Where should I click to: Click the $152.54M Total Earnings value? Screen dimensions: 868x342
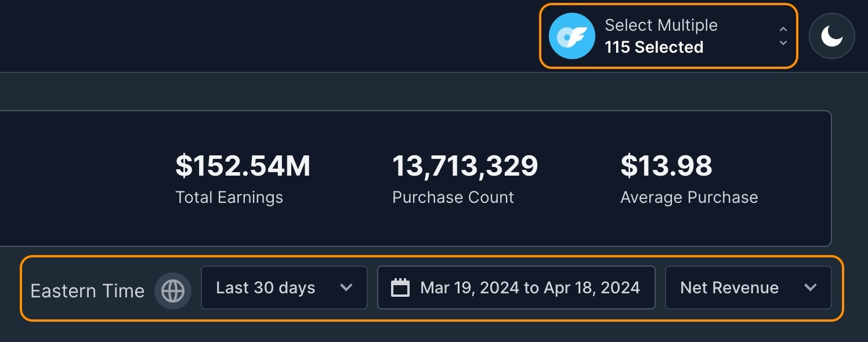click(x=243, y=166)
